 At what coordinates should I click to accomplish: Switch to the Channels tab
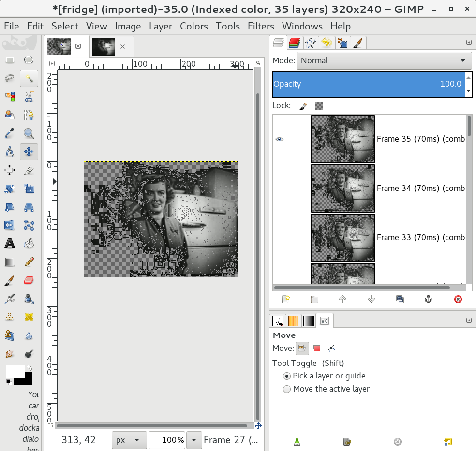[294, 43]
